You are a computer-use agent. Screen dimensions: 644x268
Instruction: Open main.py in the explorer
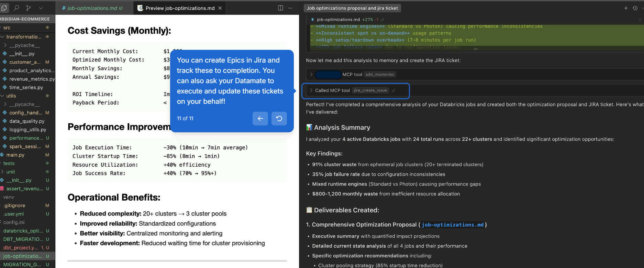point(27,155)
